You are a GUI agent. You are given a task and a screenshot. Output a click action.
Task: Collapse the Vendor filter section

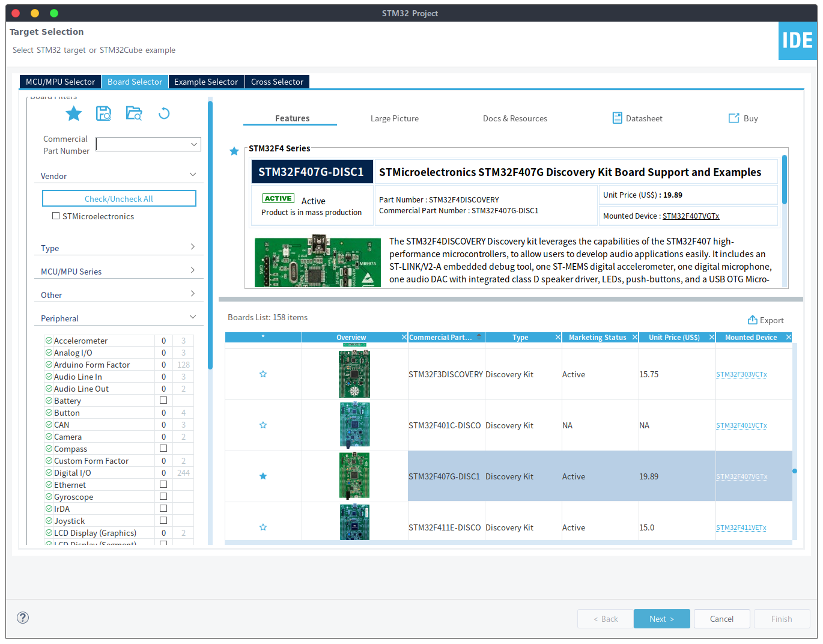coord(193,175)
